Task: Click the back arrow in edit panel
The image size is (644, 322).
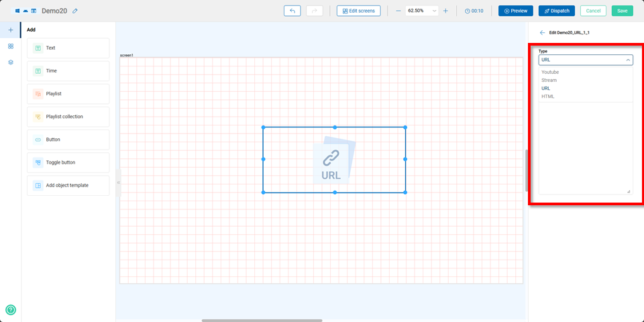Action: (x=542, y=32)
